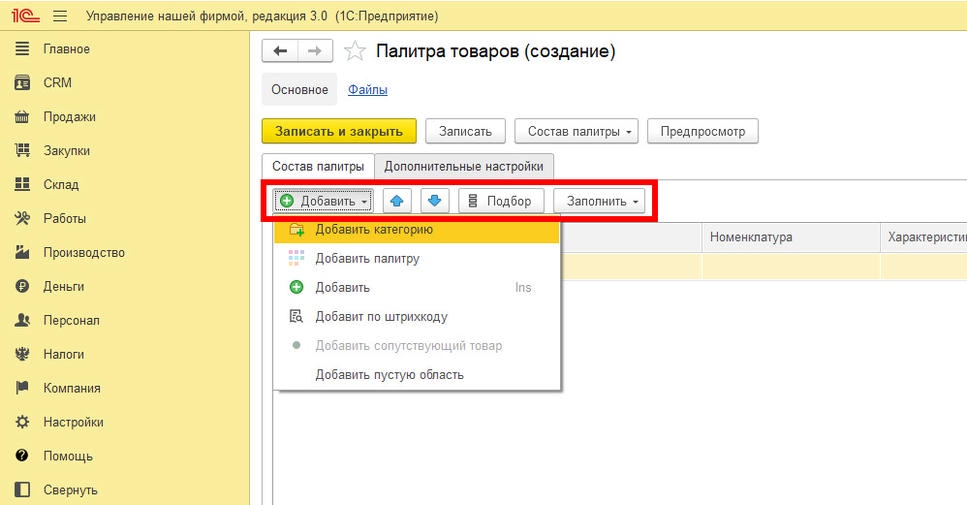
Task: Choose Добавит по штрихкоду entry
Action: click(417, 316)
